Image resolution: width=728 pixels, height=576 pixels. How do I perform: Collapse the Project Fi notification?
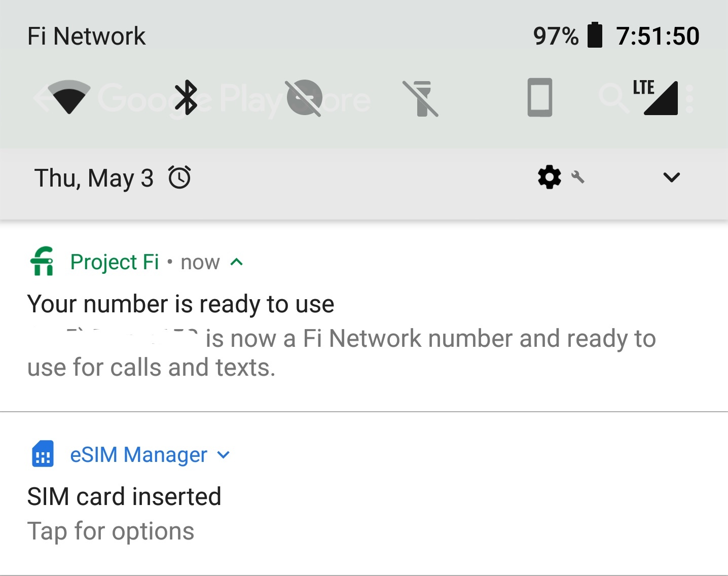coord(237,262)
